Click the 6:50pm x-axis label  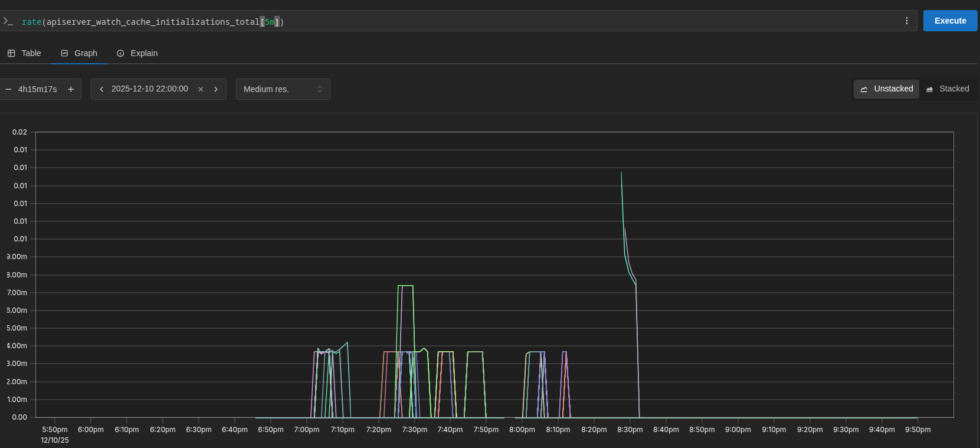pos(271,430)
